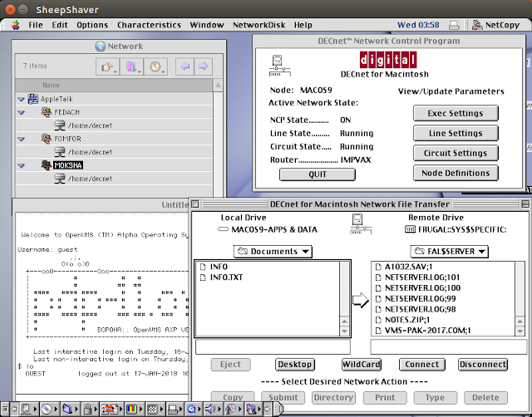Open the Apple menu

15,25
